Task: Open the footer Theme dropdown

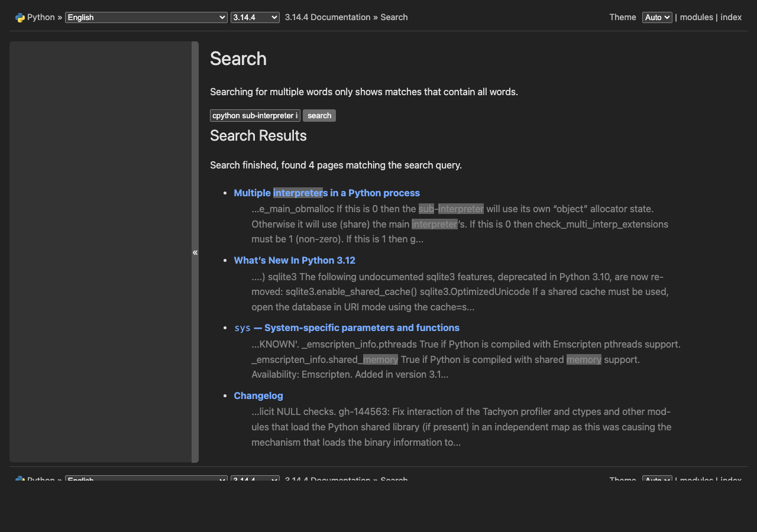Action: tap(657, 478)
